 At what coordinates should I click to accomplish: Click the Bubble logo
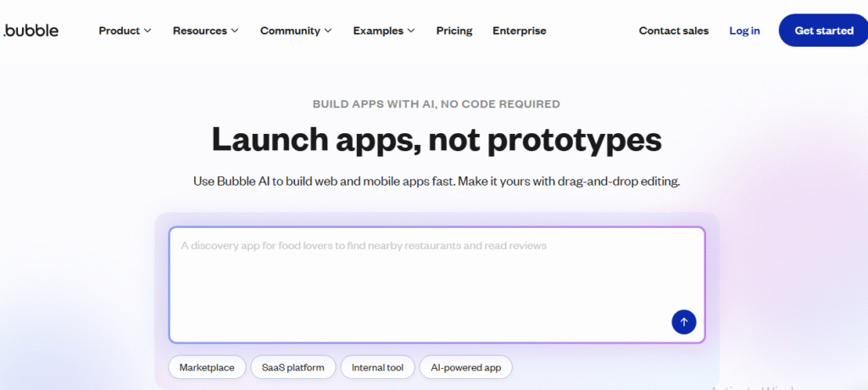pos(31,31)
